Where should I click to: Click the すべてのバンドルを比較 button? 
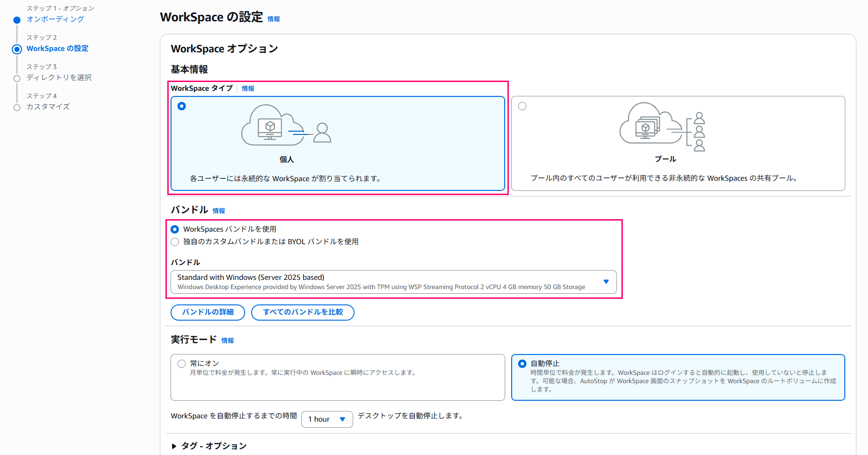(x=303, y=312)
